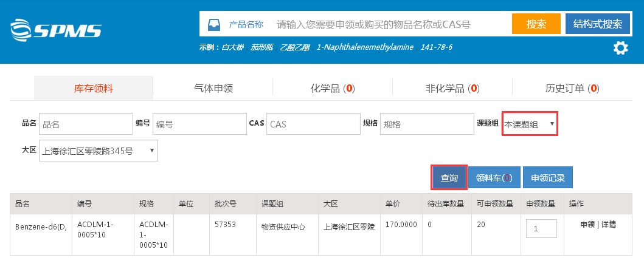
Task: Open the 非化学品 tab
Action: [x=452, y=88]
